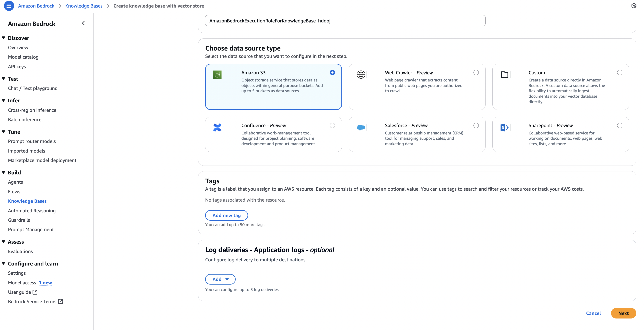Click the Web Crawler globe icon
The height and width of the screenshot is (330, 644).
pyautogui.click(x=361, y=74)
